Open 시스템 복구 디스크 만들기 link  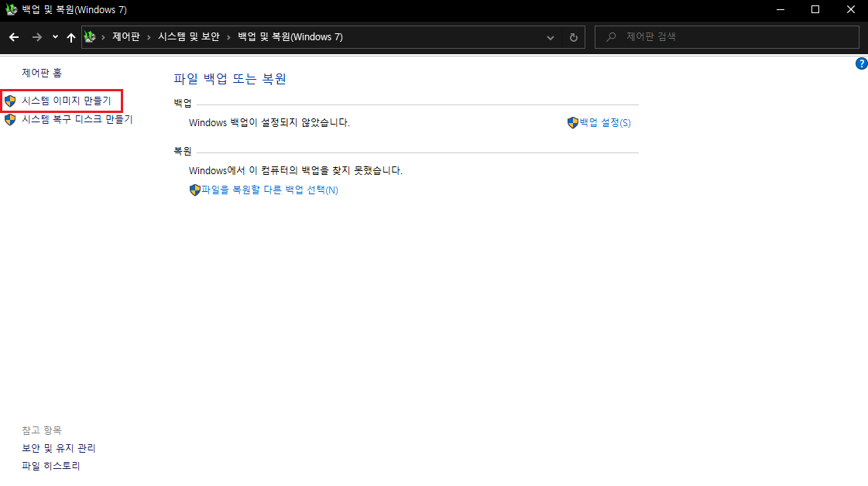tap(77, 119)
